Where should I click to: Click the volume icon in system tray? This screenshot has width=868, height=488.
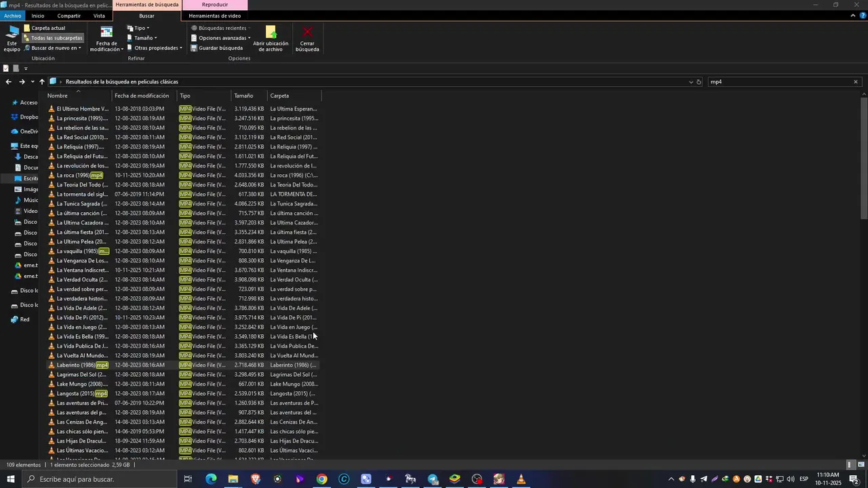791,479
